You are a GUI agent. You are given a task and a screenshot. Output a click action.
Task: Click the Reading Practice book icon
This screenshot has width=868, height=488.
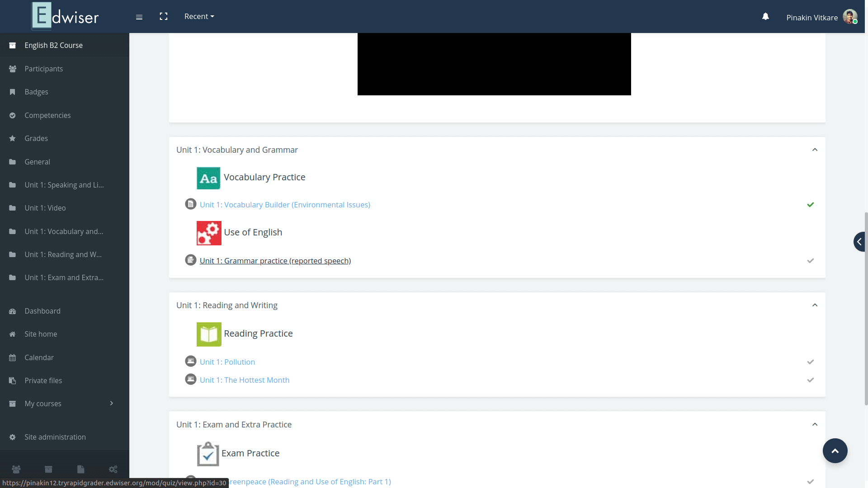[209, 334]
